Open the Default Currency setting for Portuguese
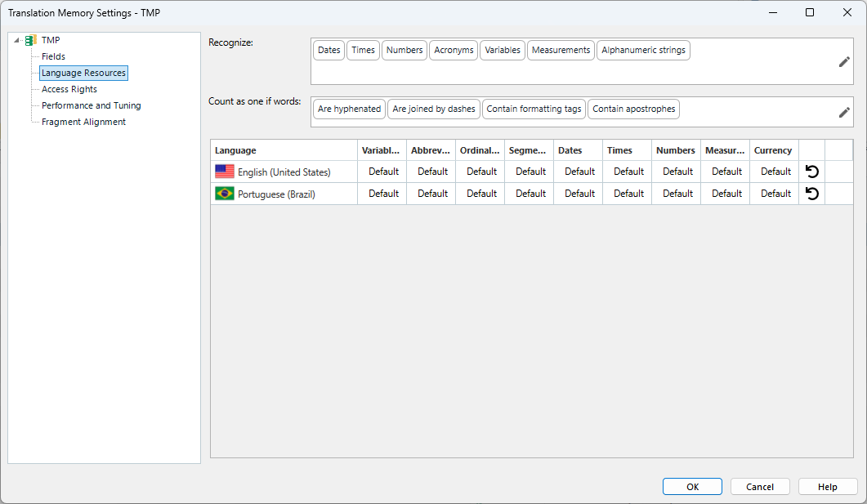Viewport: 867px width, 504px height. [x=775, y=194]
